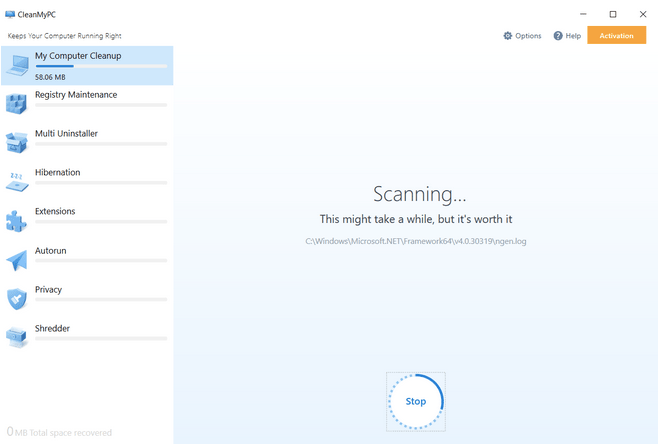
Task: Click the Registry Maintenance cubes icon
Action: pos(16,104)
